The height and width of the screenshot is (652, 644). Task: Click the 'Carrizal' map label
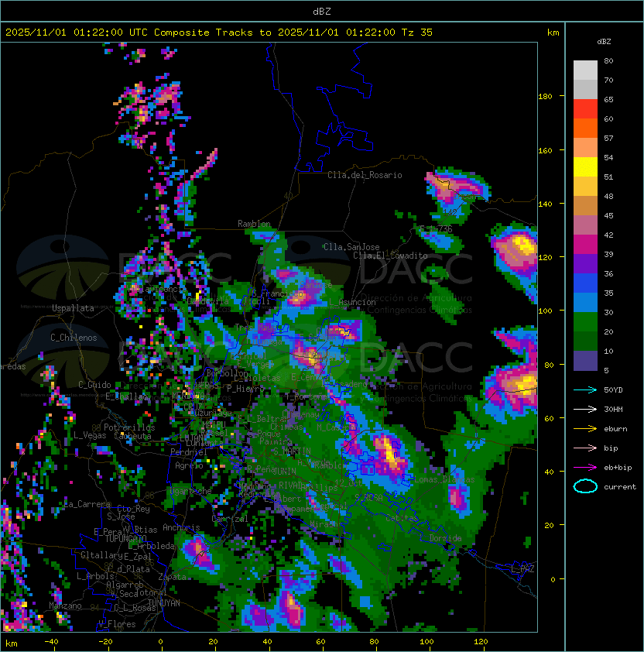tap(230, 519)
